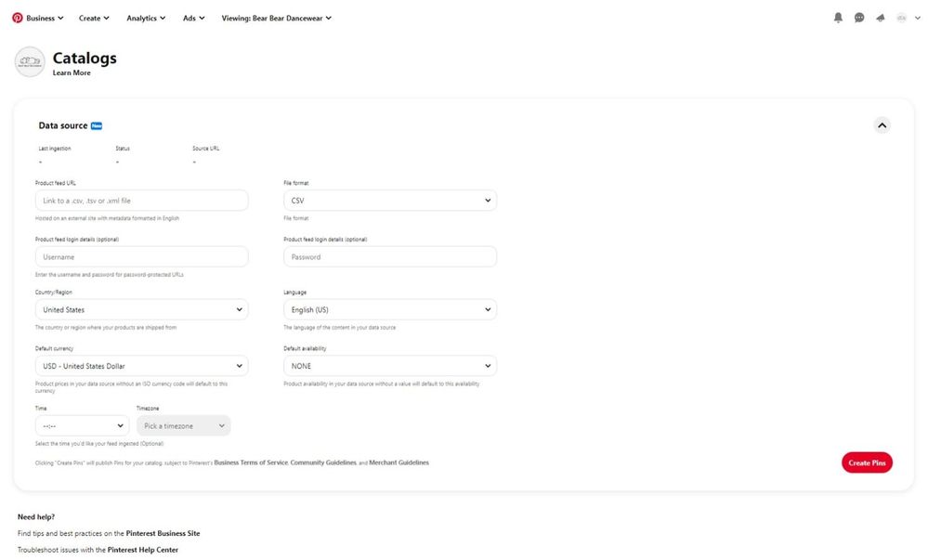Screen dimensions: 928x560
Task: Open the Analytics menu
Action: point(146,18)
